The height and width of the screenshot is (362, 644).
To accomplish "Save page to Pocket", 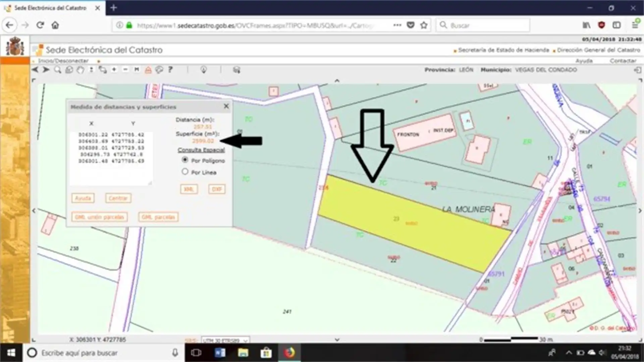I will click(411, 25).
